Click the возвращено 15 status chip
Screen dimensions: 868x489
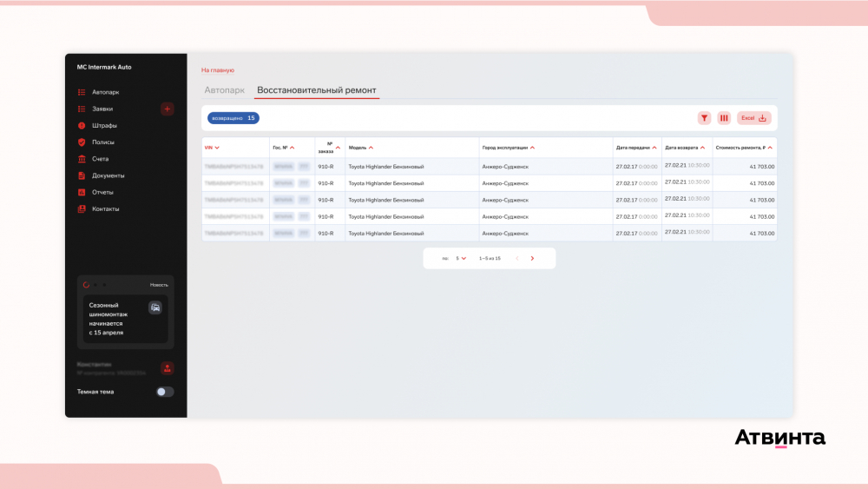point(233,118)
